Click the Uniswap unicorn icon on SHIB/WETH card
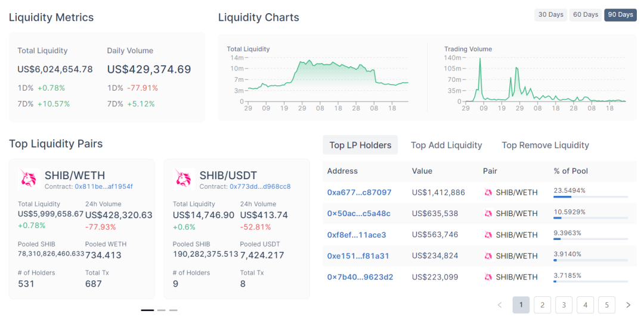This screenshot has width=644, height=323. coord(28,179)
